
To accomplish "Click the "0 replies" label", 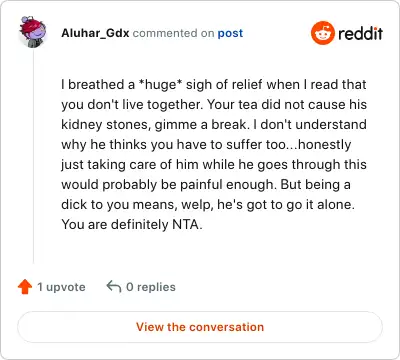I will pos(151,287).
